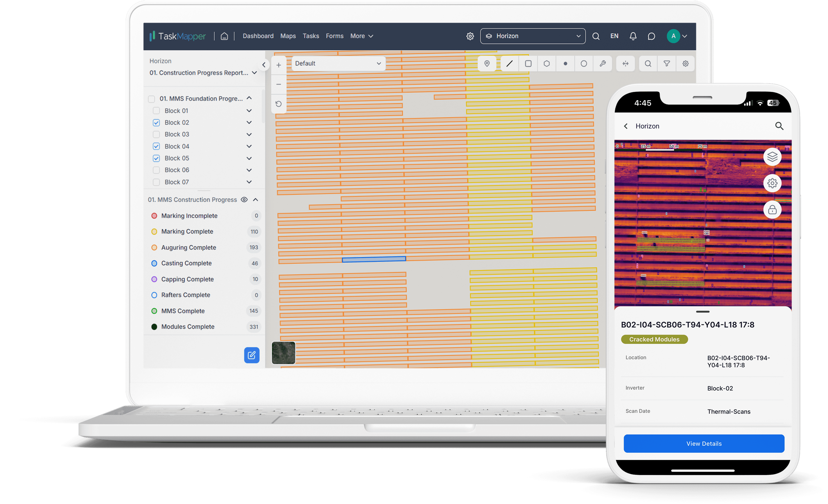Select the circle drawing tool

point(583,64)
